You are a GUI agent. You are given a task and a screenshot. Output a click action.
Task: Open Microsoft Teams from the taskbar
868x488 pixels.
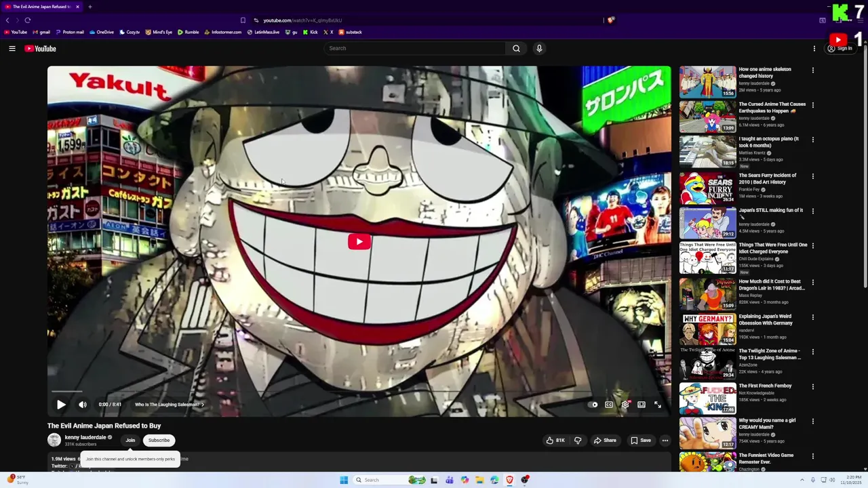click(450, 480)
